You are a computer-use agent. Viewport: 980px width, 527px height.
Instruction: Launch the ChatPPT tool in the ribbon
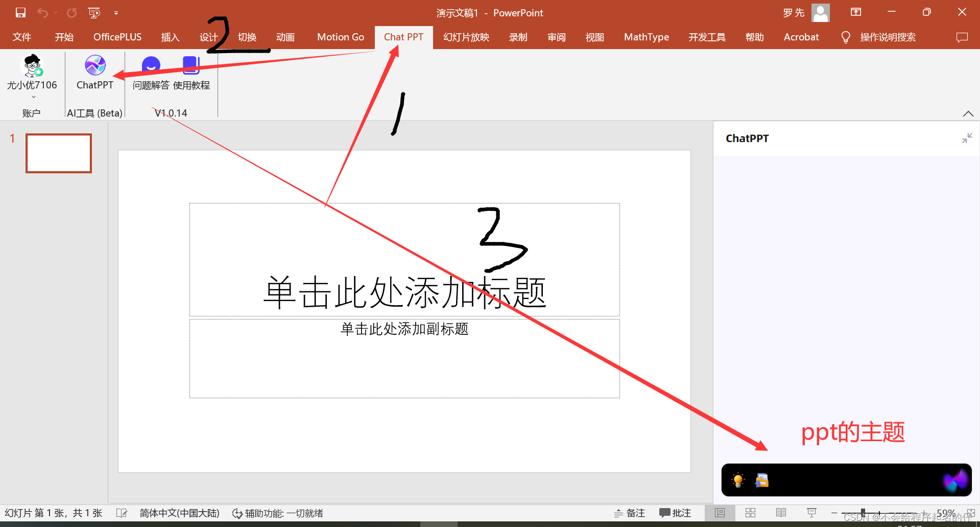point(94,72)
